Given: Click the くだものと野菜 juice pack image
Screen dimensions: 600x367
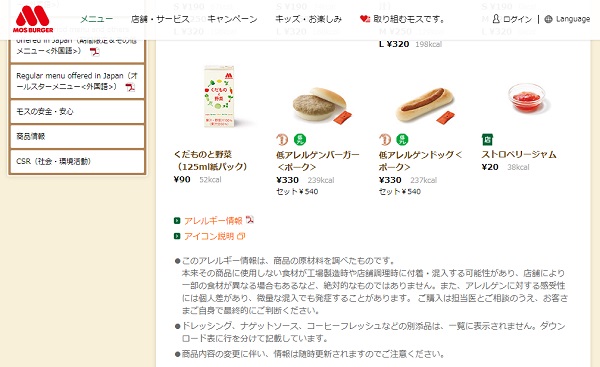Looking at the screenshot, I should point(219,96).
